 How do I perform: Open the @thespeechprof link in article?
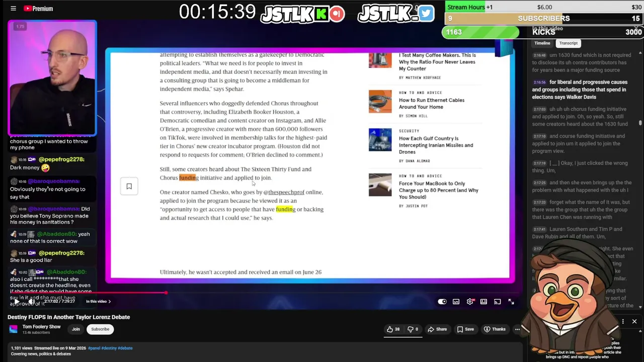286,192
